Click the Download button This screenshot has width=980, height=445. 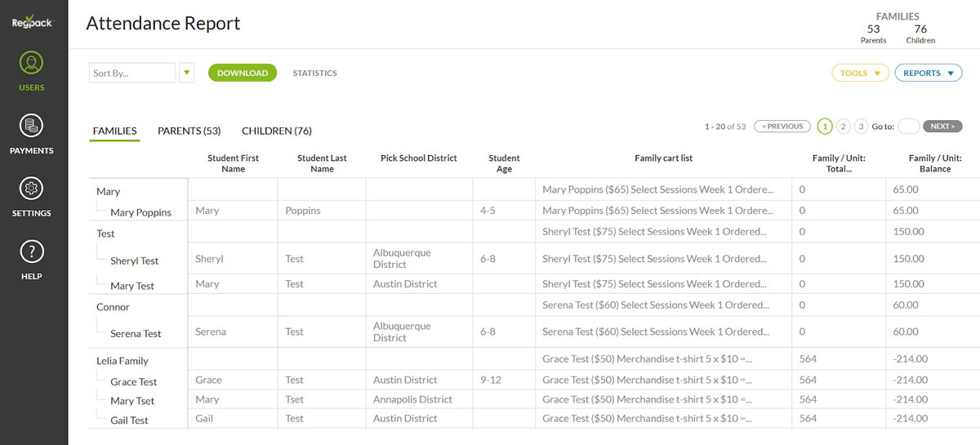click(x=243, y=73)
